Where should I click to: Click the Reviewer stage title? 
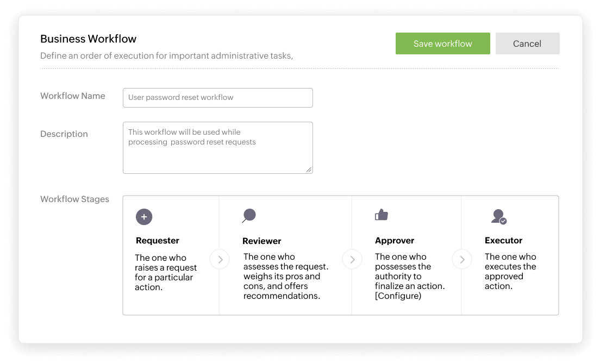[x=261, y=240]
